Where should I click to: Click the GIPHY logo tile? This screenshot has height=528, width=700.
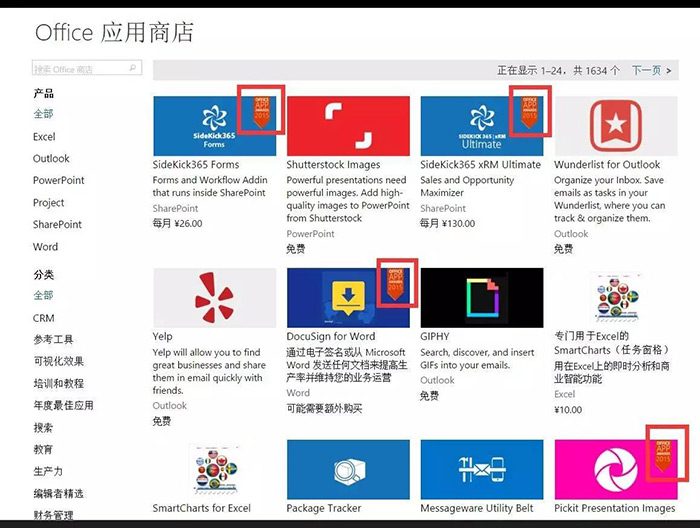click(482, 298)
